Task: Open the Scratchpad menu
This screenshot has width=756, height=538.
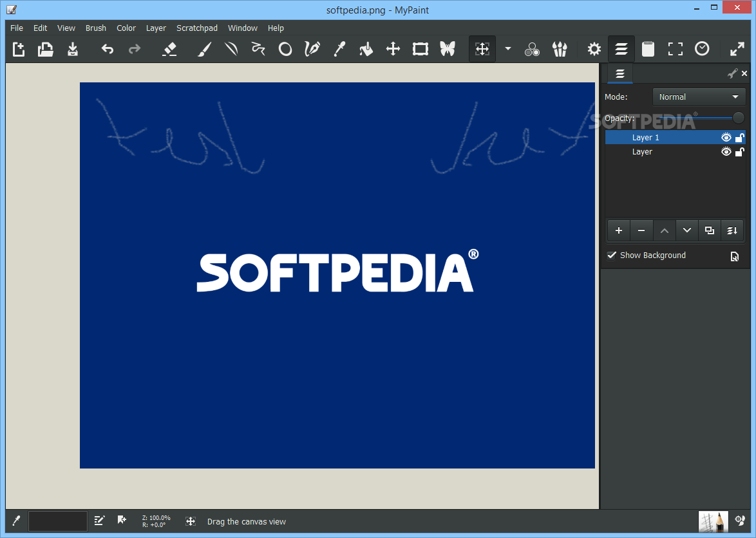Action: click(x=196, y=28)
